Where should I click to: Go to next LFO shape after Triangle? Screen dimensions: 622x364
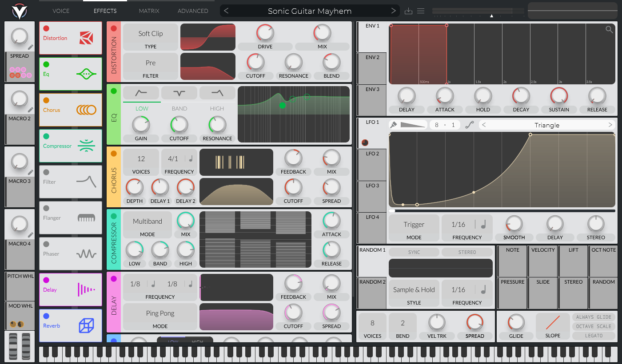click(610, 125)
